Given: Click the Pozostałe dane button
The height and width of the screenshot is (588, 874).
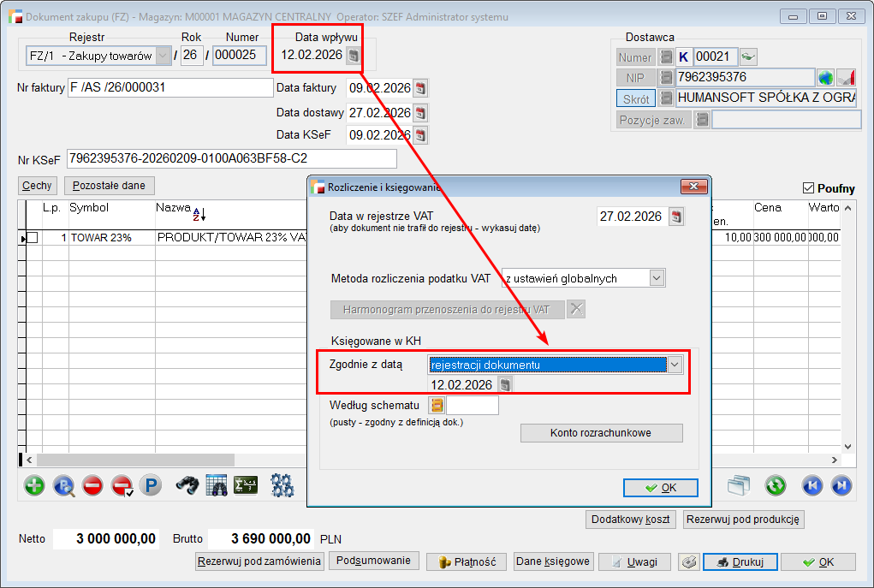Looking at the screenshot, I should click(109, 185).
